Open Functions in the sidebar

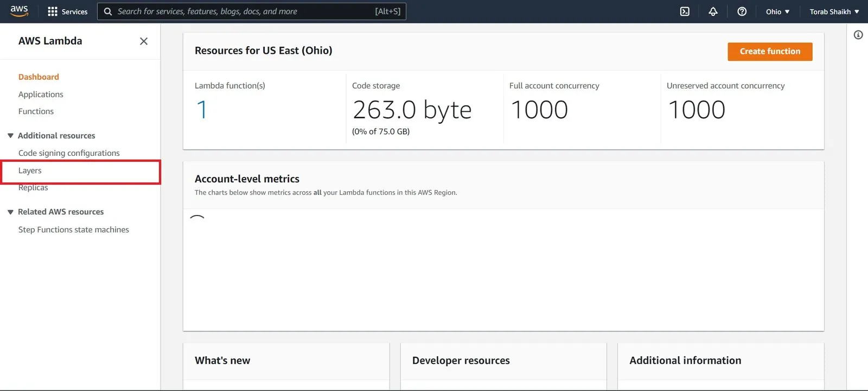pos(36,111)
